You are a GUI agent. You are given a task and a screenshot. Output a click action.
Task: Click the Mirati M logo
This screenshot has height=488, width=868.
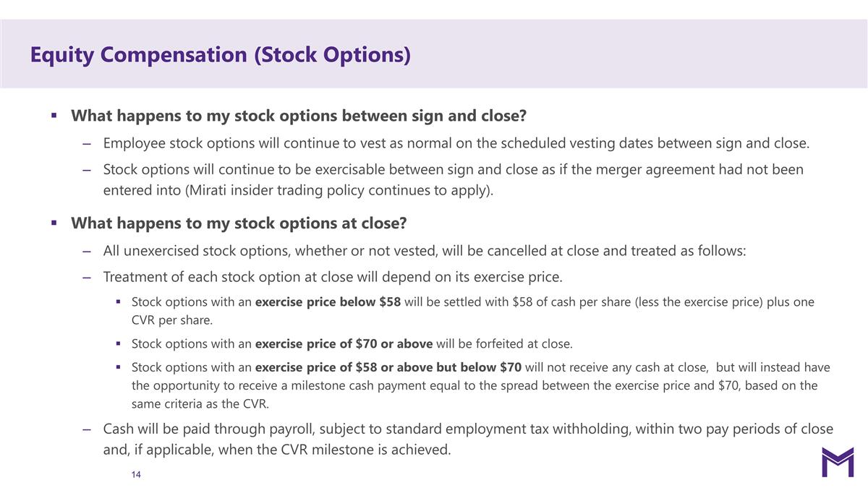[x=837, y=462]
